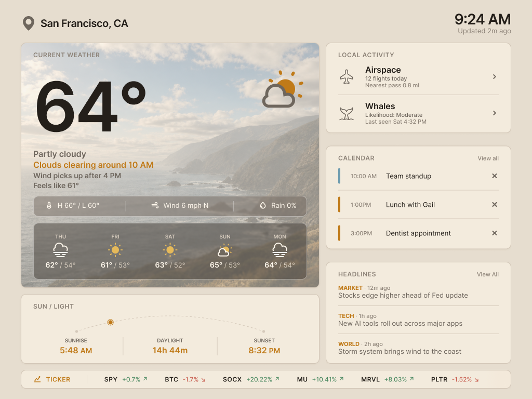
Task: Select Saturday's sunny forecast icon
Action: coord(170,250)
